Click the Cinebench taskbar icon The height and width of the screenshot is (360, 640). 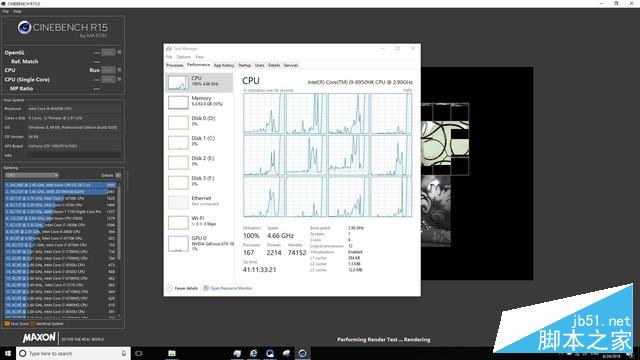[302, 353]
